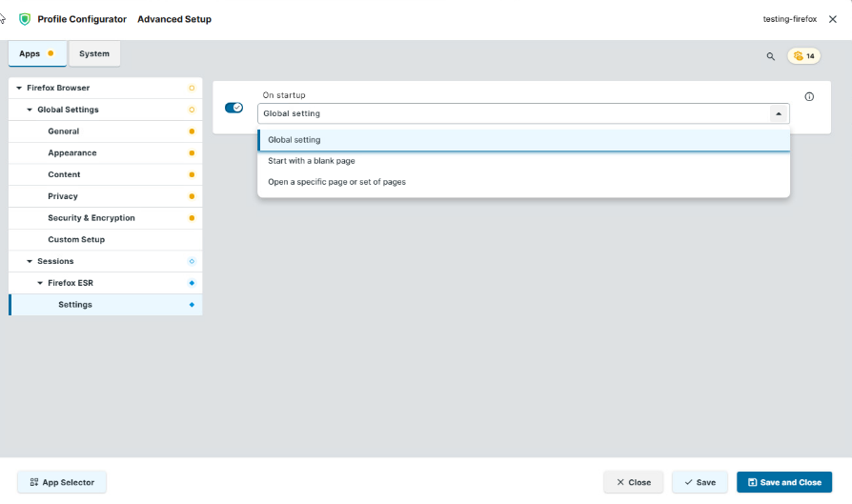
Task: Click the On startup label
Action: 284,95
